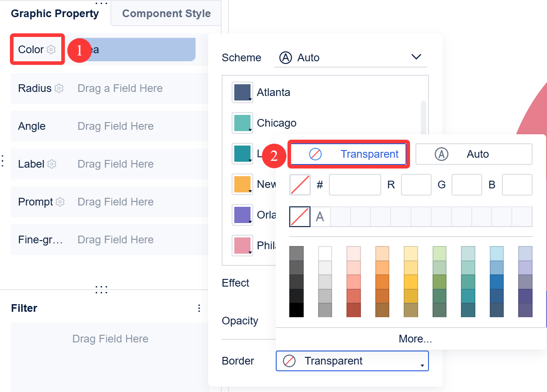Click the Radius 'Drag a Field Here' slot
Screen dimensions: 547x392
pos(120,88)
